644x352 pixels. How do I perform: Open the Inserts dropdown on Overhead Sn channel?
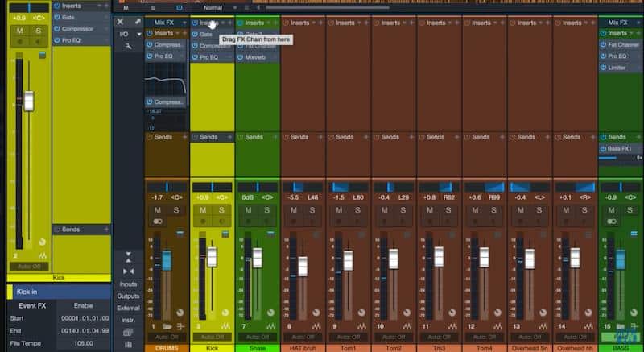tap(542, 23)
